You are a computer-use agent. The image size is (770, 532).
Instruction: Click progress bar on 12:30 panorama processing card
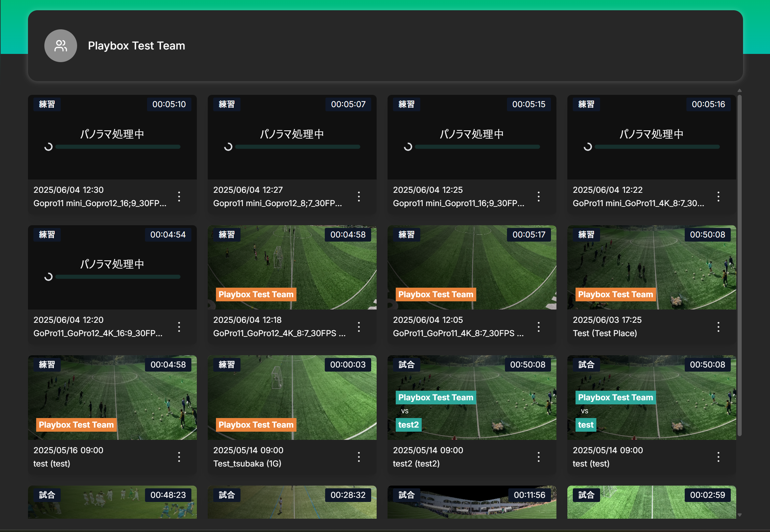pyautogui.click(x=118, y=147)
